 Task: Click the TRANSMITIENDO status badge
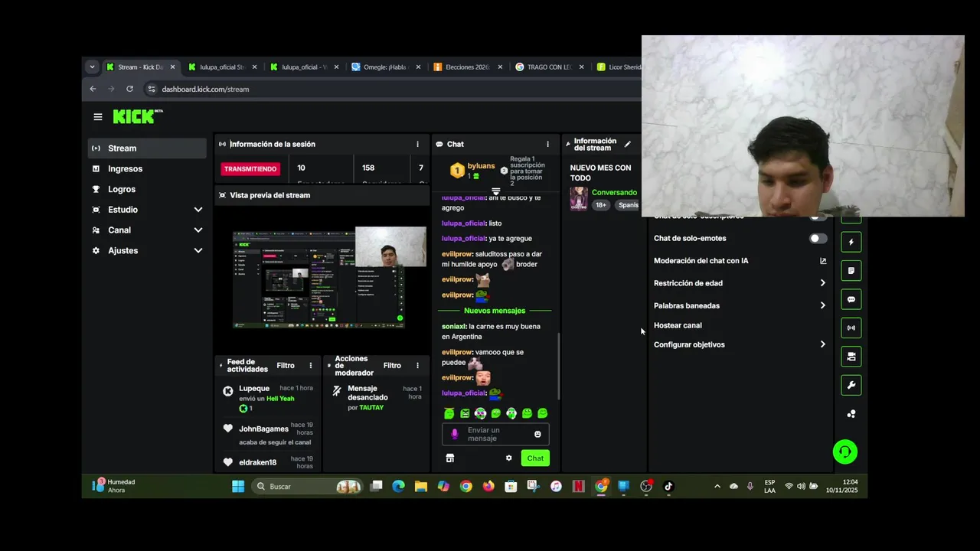coord(250,169)
